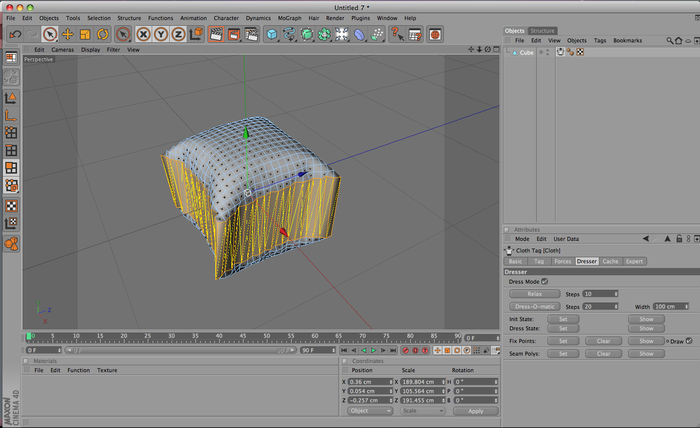Toggle the Draw checkbox for Fix Points
700x428 pixels.
[689, 341]
